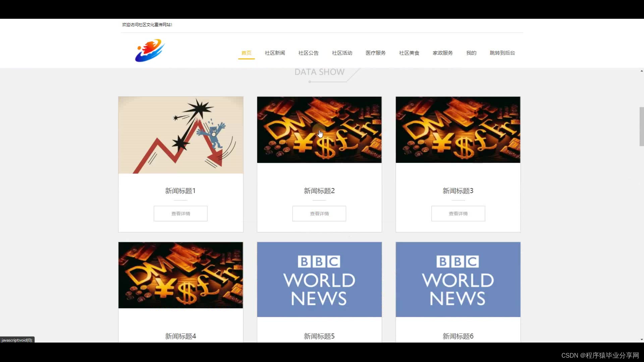The image size is (644, 362).
Task: Click 我的 in the navigation
Action: (x=471, y=53)
